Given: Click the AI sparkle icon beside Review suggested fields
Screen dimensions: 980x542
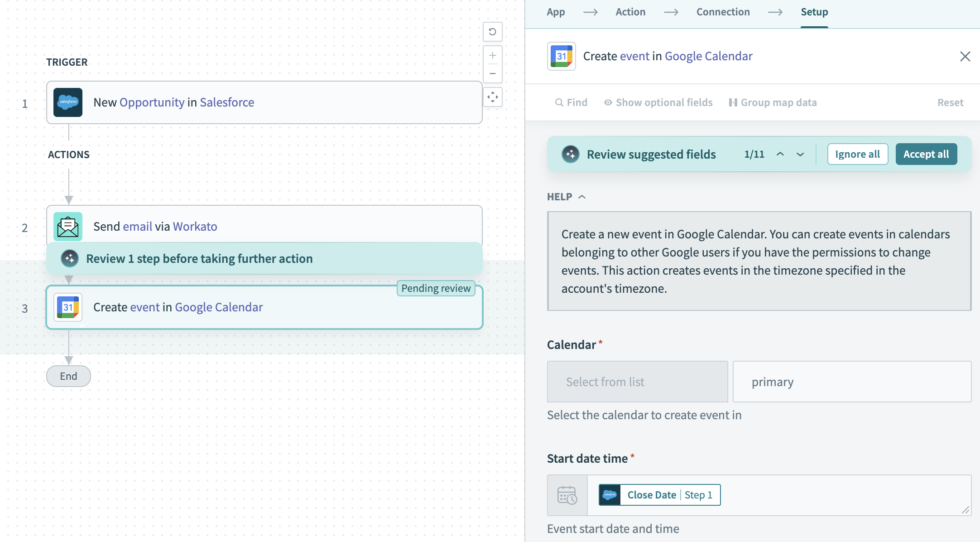Looking at the screenshot, I should 571,154.
